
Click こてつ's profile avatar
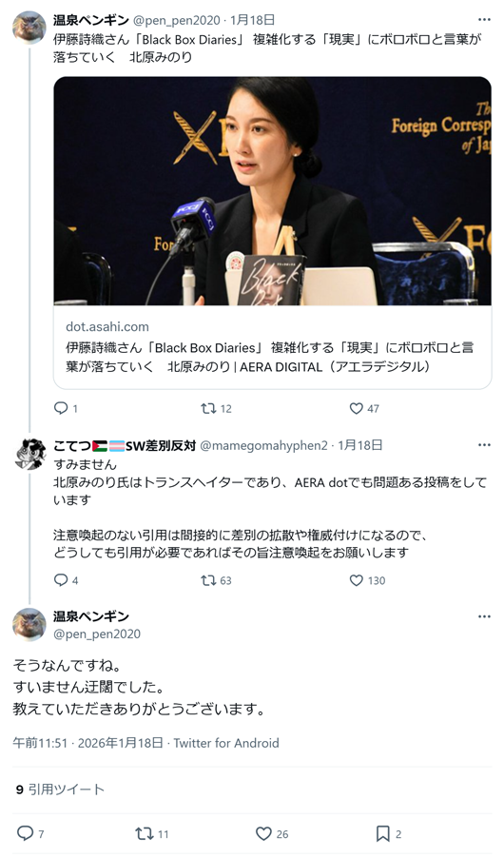tap(29, 453)
